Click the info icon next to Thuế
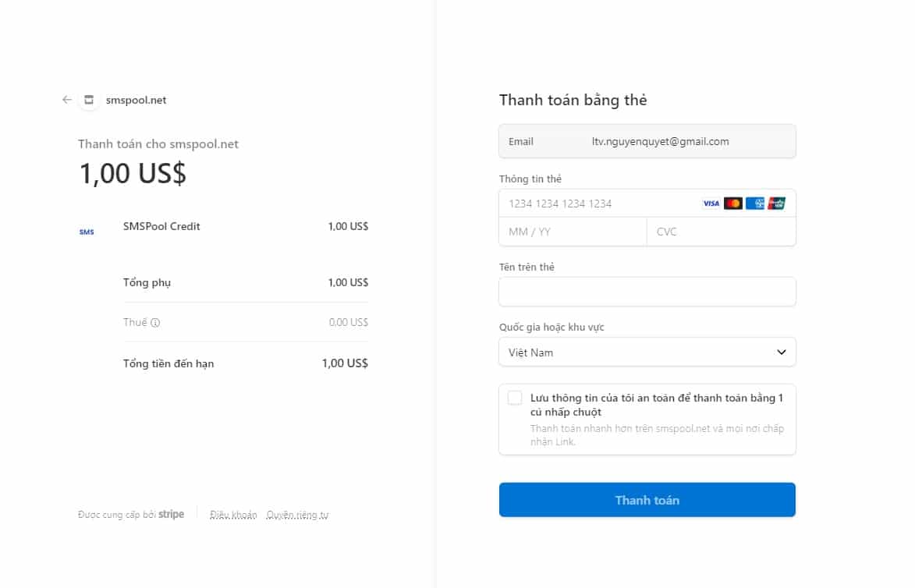Viewport: 915px width, 588px height. (x=155, y=323)
